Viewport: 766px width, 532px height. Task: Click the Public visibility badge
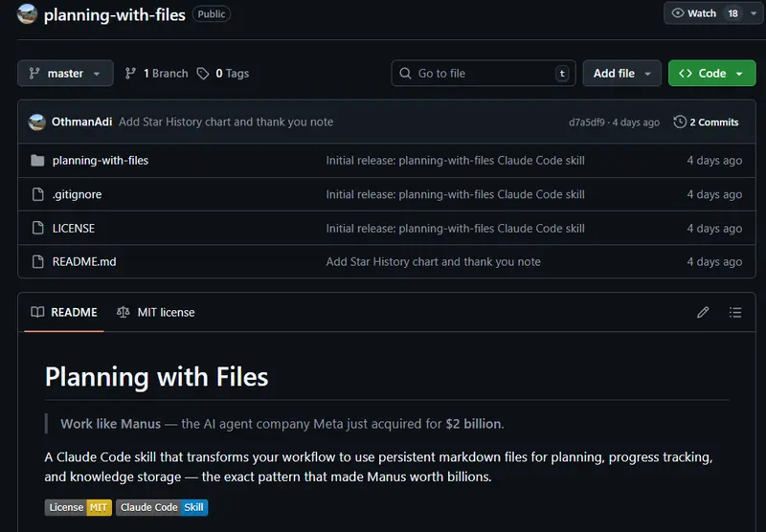[x=211, y=14]
